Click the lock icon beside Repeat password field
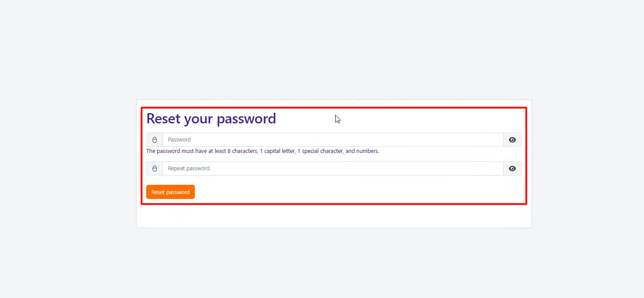 pos(155,168)
